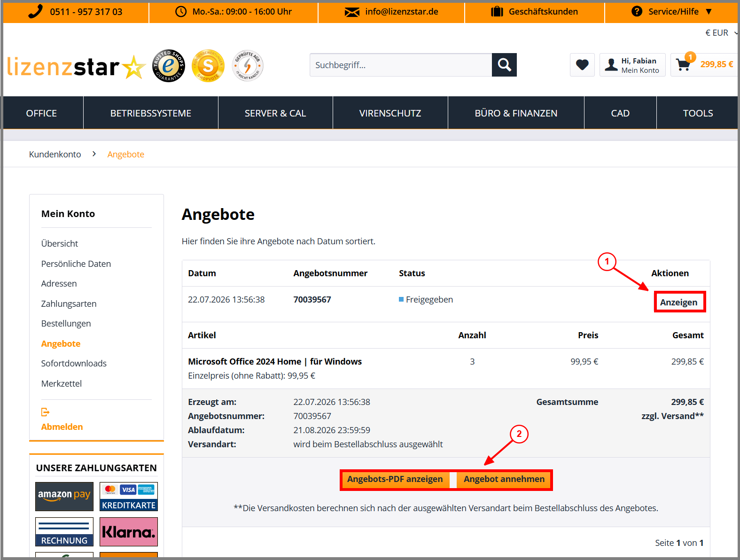Click Kundenkonto breadcrumb
Screen dimensions: 740x560
pos(55,155)
